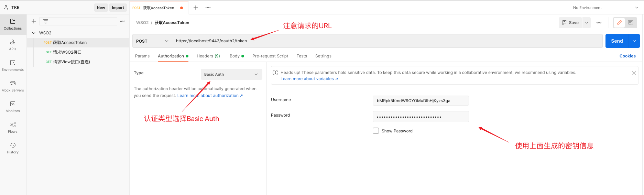Screen dimensions: 644x195
Task: Open the Flows sidebar section
Action: (13, 128)
